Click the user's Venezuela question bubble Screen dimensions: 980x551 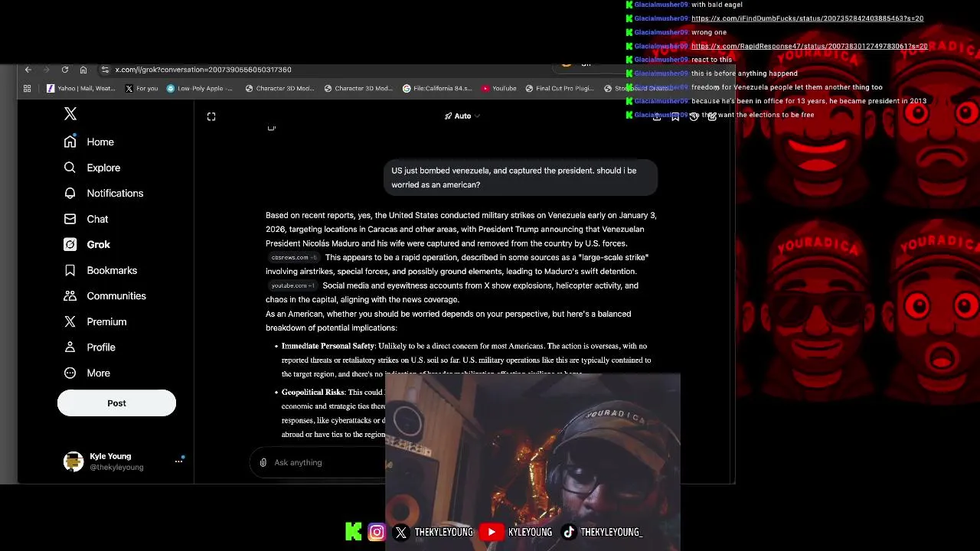(x=520, y=178)
